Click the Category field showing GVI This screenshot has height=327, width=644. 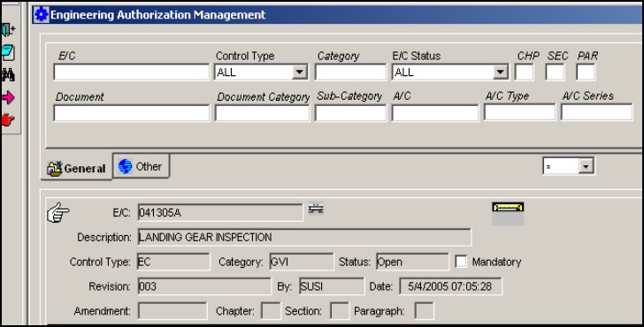(x=302, y=262)
